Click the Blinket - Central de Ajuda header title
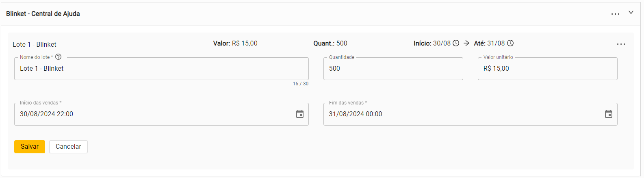The height and width of the screenshot is (178, 644). click(43, 14)
